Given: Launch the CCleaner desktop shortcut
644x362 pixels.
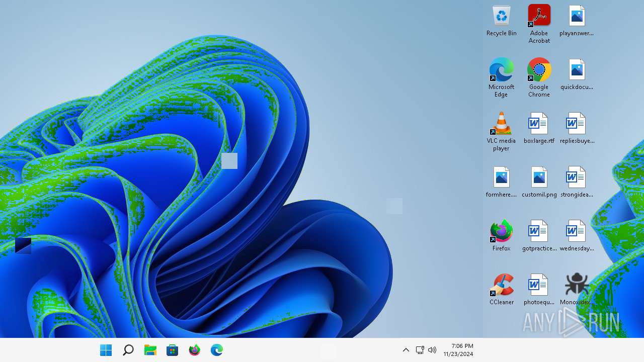Looking at the screenshot, I should (x=501, y=290).
